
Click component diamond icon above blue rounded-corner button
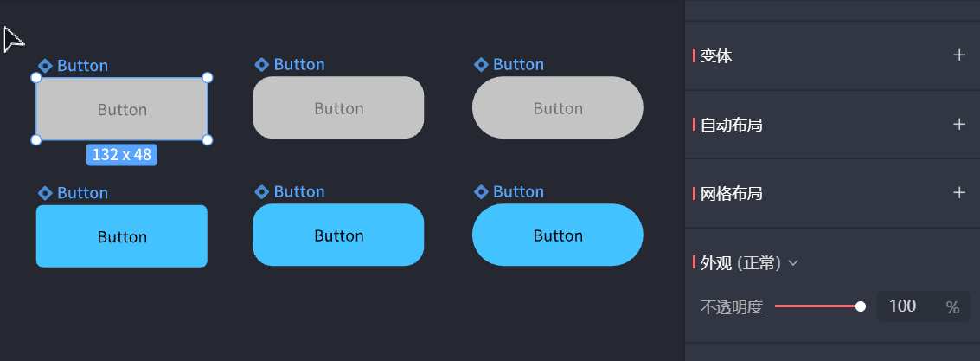(262, 192)
